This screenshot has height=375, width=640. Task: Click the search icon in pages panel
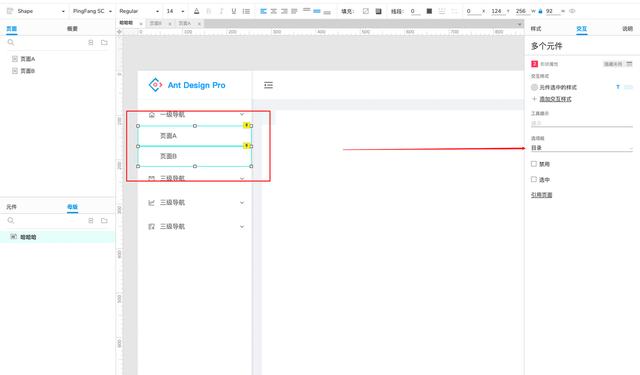(11, 42)
